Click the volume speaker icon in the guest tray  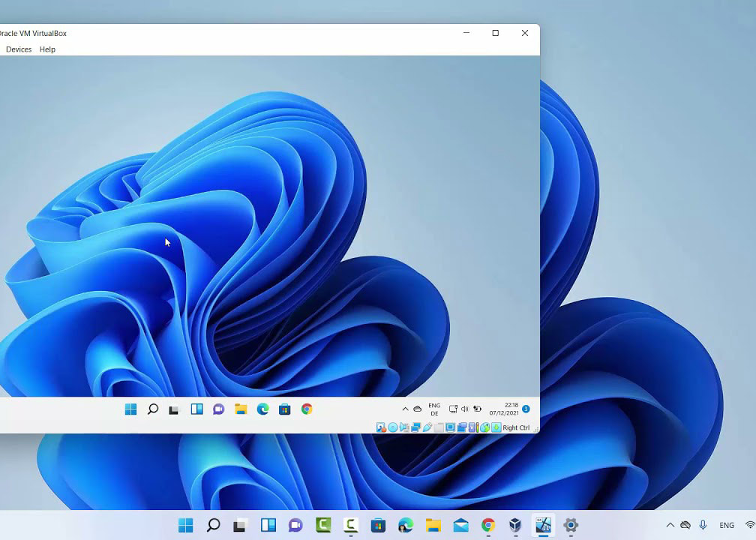465,409
